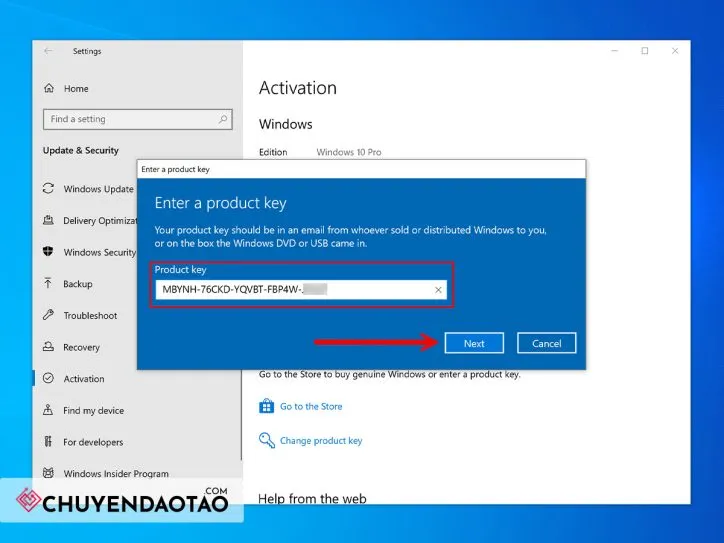The height and width of the screenshot is (543, 724).
Task: Select Activation in the sidebar
Action: 84,379
